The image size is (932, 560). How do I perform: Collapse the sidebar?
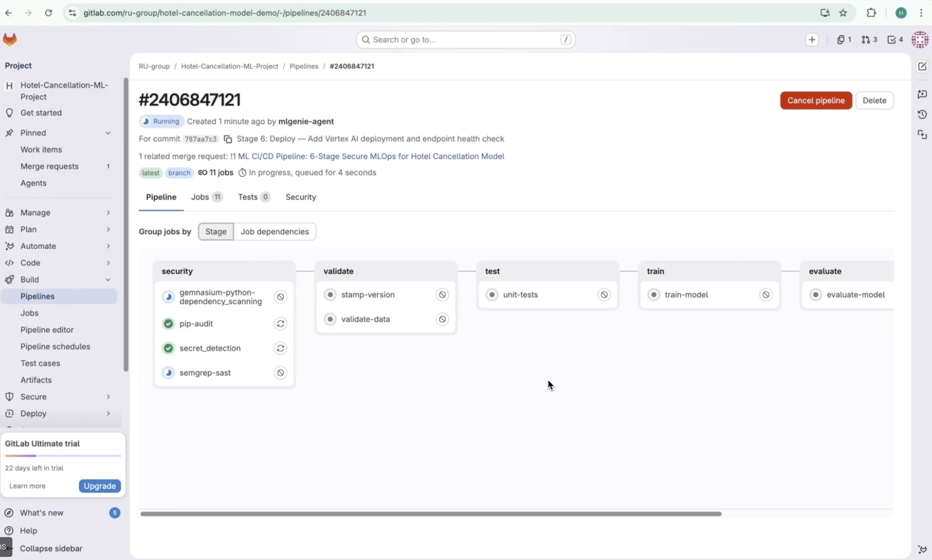pyautogui.click(x=51, y=548)
